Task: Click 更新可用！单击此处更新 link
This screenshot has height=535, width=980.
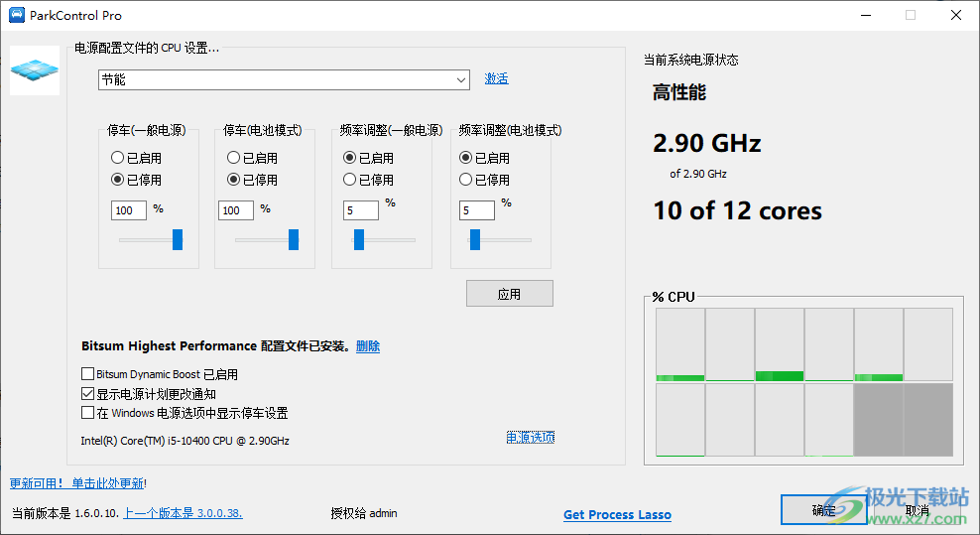Action: coord(77,483)
